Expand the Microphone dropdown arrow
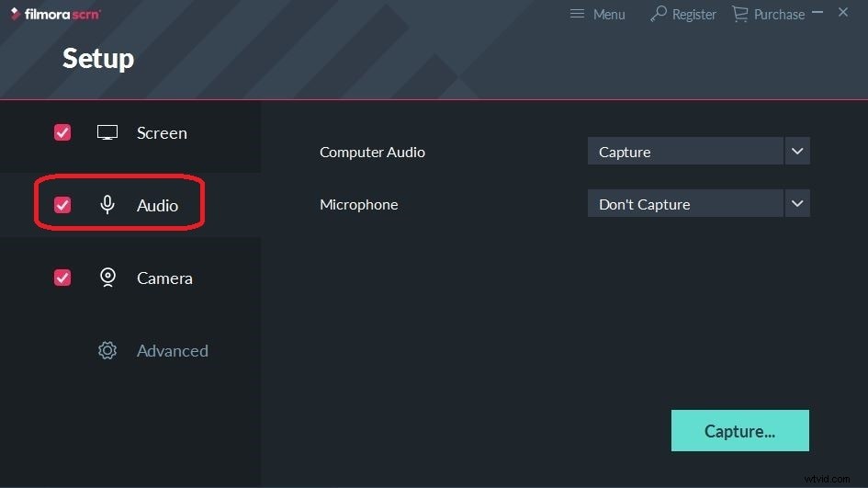This screenshot has height=488, width=868. pos(797,204)
